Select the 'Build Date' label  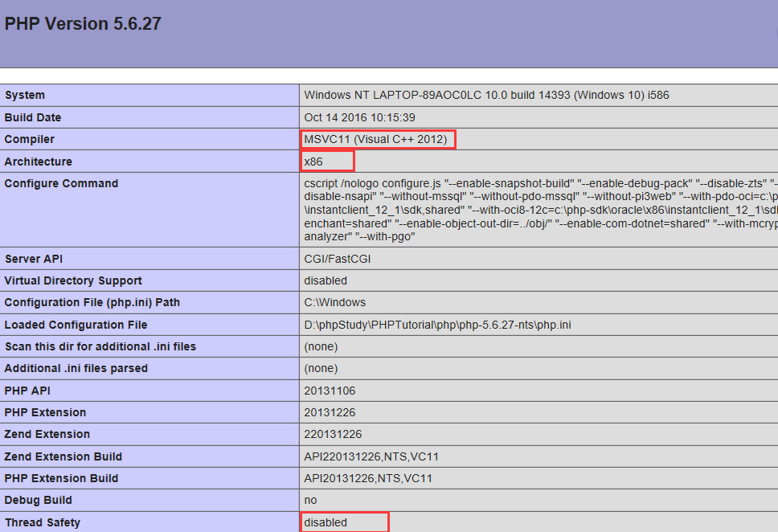point(33,117)
